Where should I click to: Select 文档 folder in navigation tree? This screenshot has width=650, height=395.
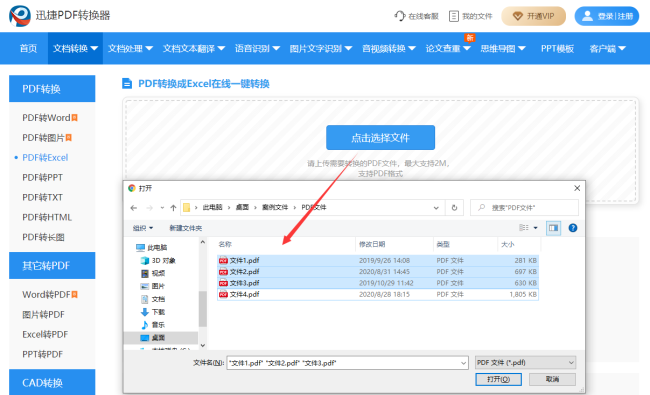pos(153,299)
